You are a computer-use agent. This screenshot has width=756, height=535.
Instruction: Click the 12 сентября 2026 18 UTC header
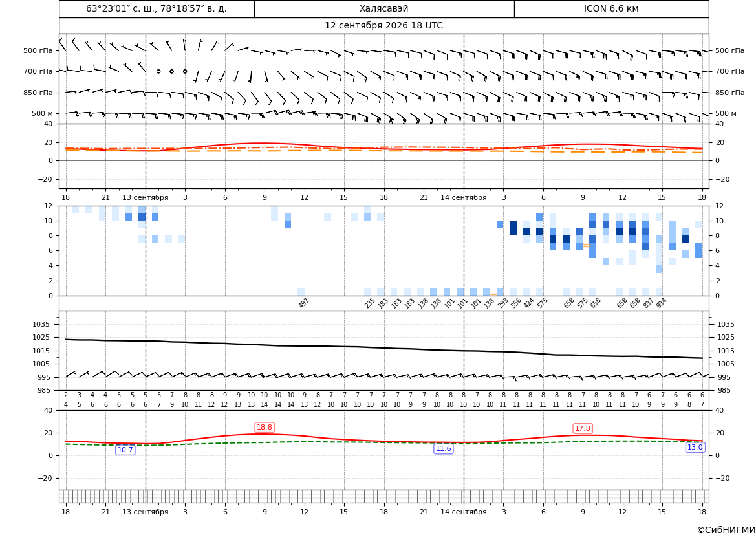click(x=383, y=26)
